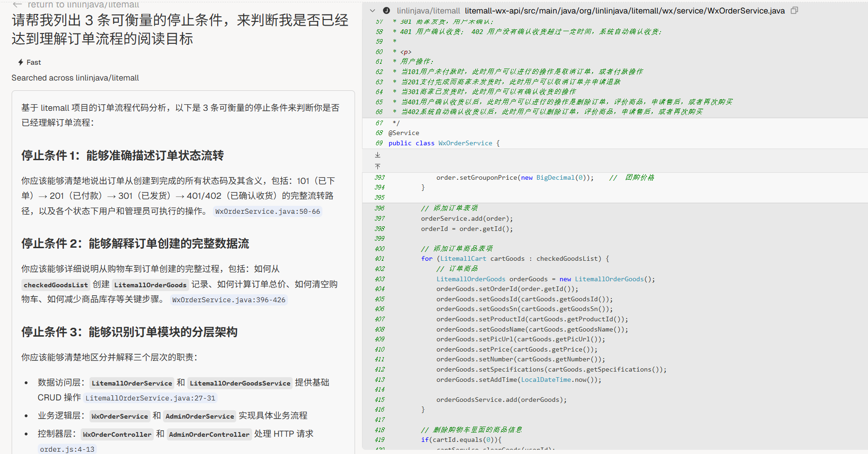Expand code upward with the up-arrow icon

click(x=377, y=166)
